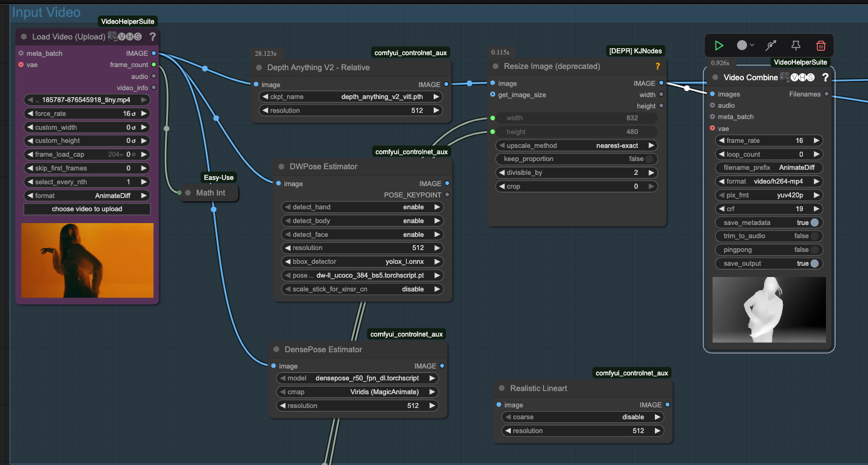Open help on Load Video (Upload) node
The width and height of the screenshot is (868, 465).
(x=152, y=37)
